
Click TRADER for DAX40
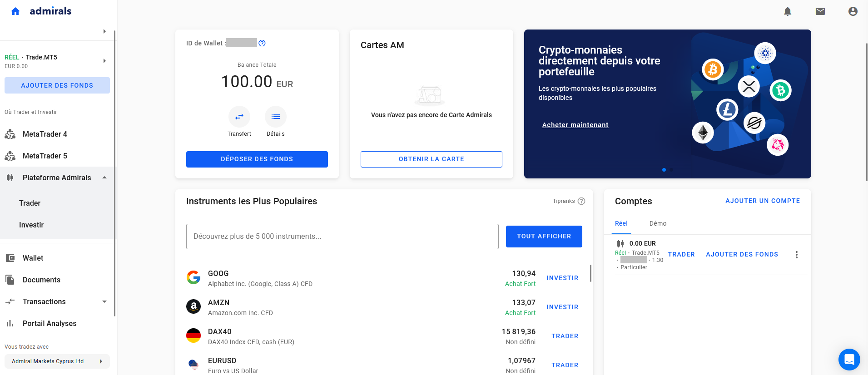tap(565, 336)
